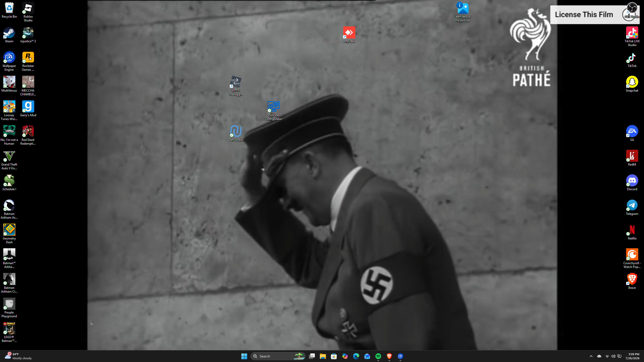Select the Rockstar Games Launcher icon

click(28, 61)
